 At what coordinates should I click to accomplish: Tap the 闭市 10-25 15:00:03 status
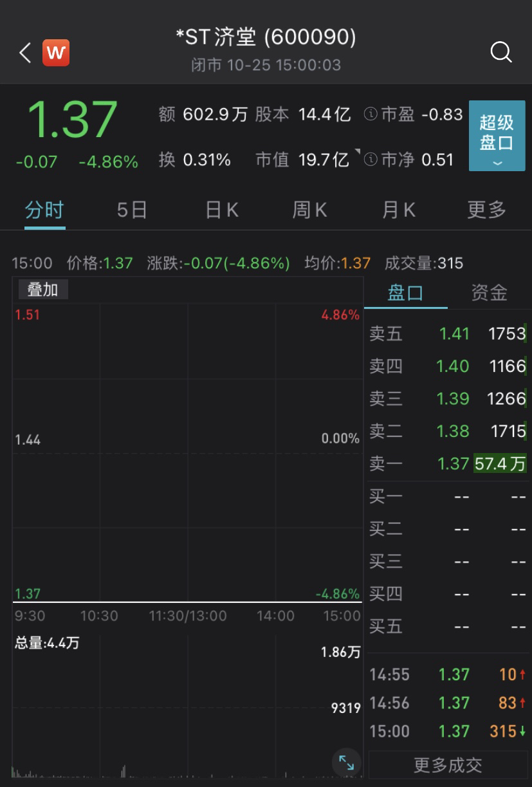coord(266,65)
